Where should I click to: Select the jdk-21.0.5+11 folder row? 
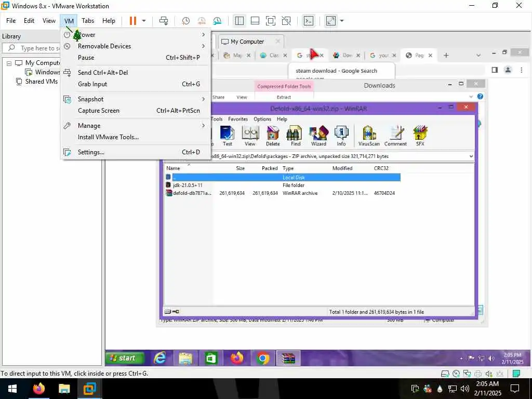282,185
